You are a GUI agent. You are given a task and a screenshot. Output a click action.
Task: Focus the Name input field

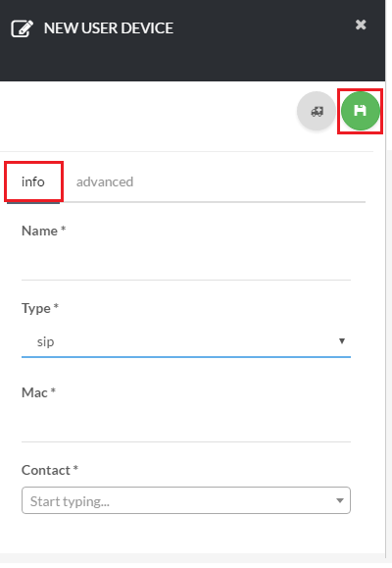(186, 264)
